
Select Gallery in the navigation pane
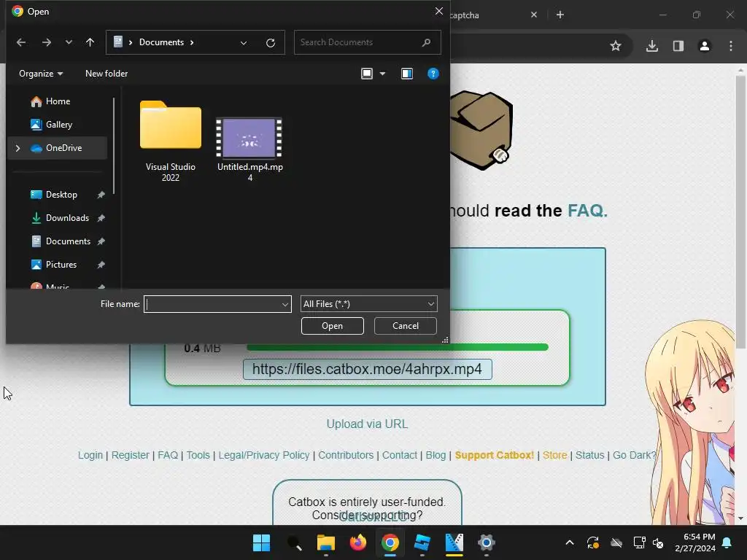(59, 125)
